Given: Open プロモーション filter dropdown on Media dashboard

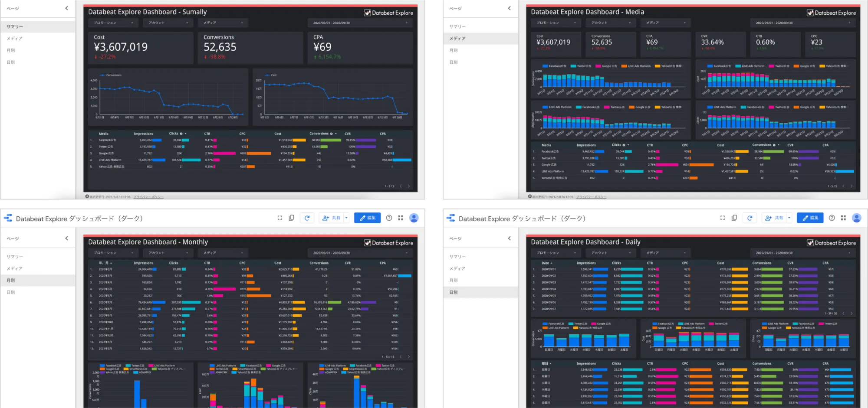Looking at the screenshot, I should [x=556, y=23].
